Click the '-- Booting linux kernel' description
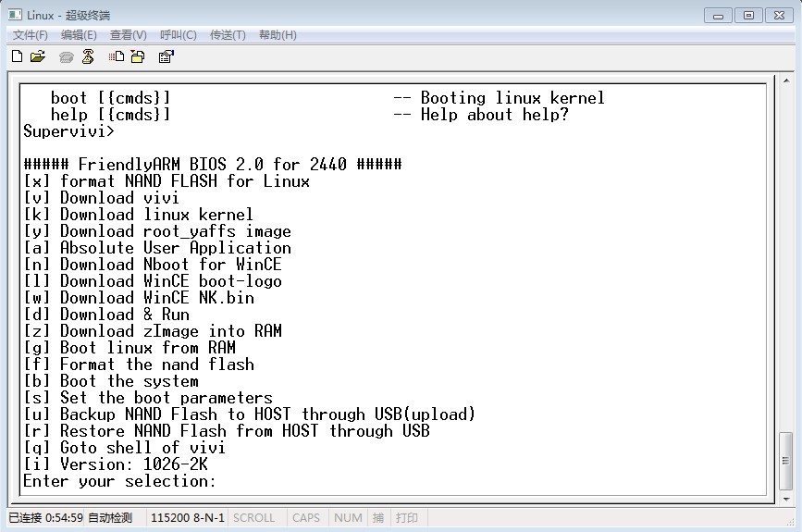This screenshot has width=802, height=532. pos(499,98)
